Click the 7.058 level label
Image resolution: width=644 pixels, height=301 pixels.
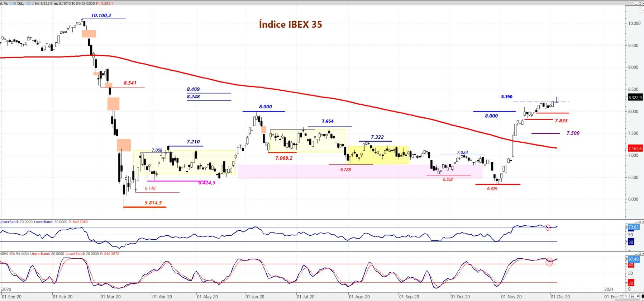[157, 150]
